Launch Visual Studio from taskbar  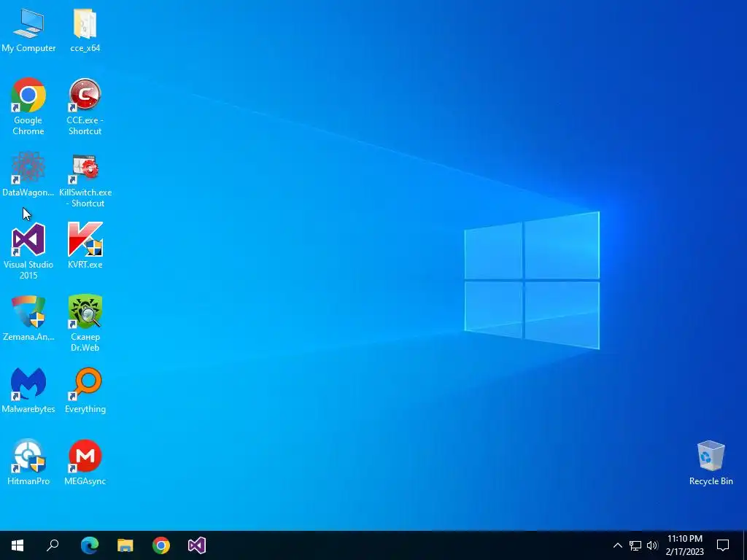[x=197, y=545]
